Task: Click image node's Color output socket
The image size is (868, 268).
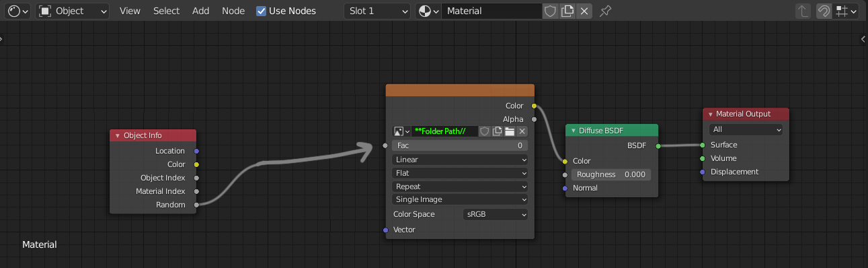Action: 535,106
